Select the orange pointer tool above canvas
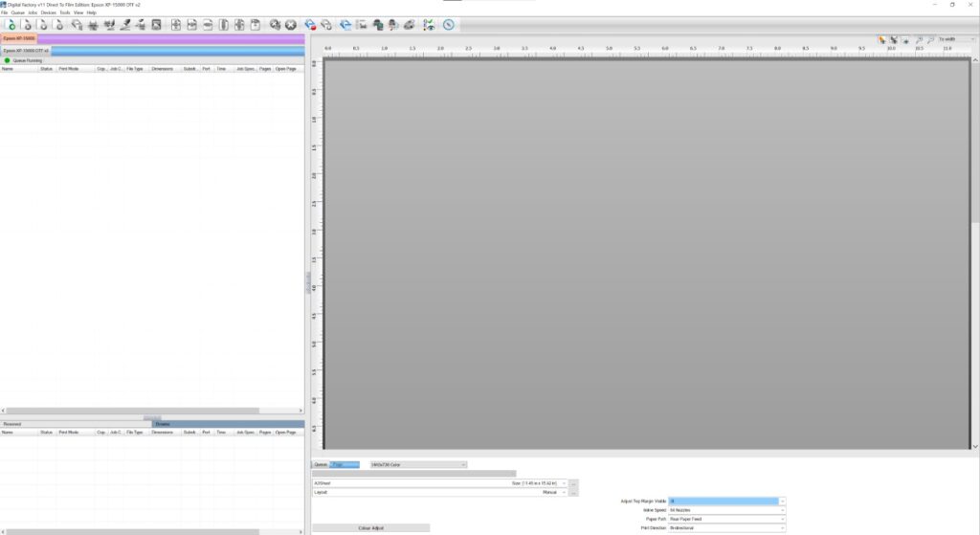Screen dimensions: 980x535 tap(881, 39)
